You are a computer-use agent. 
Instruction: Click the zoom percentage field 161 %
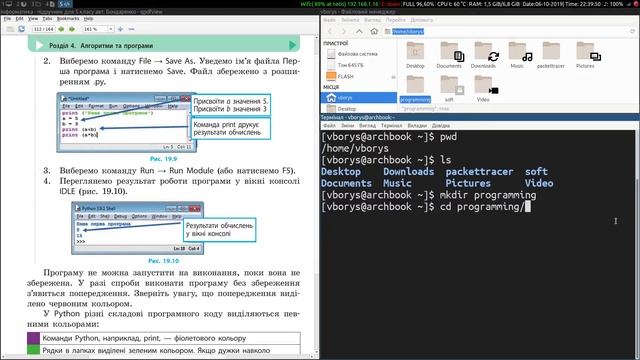95,29
